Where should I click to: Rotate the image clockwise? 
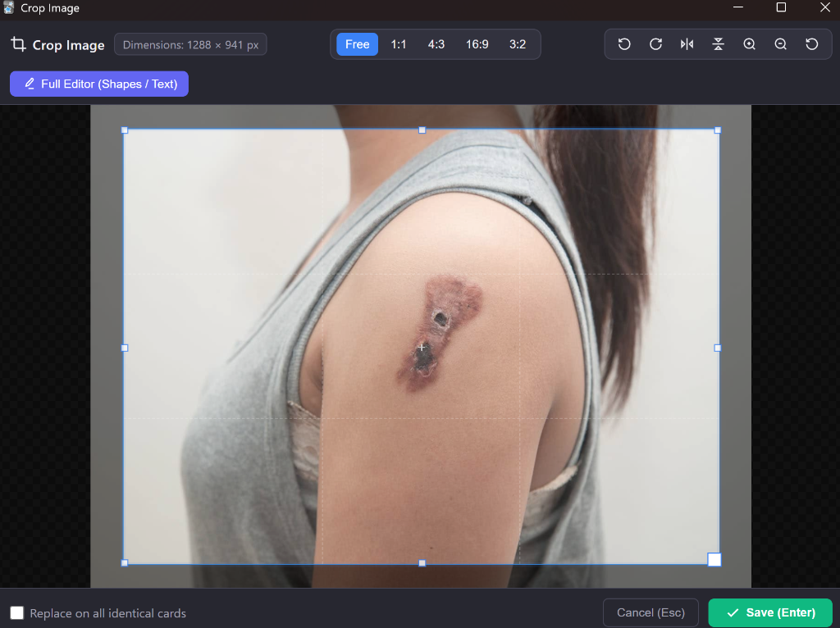pyautogui.click(x=655, y=44)
